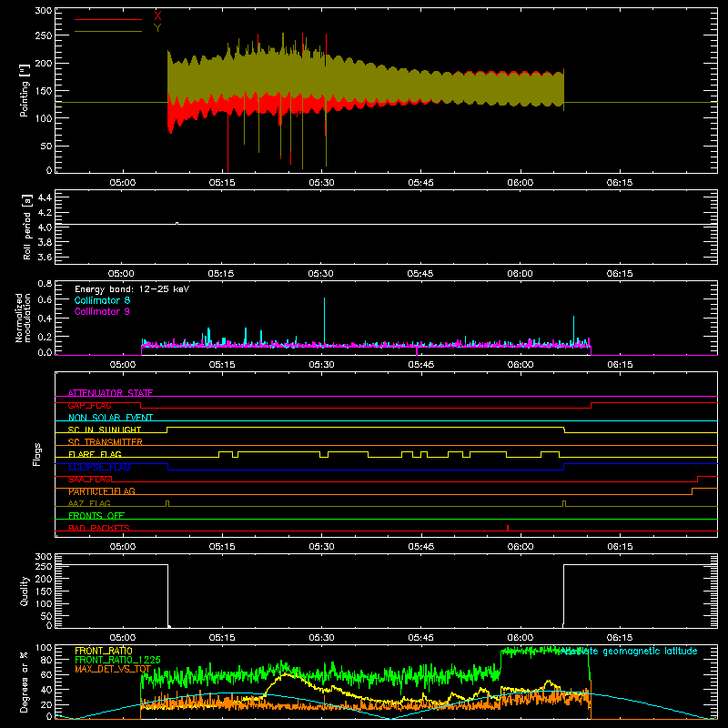The width and height of the screenshot is (728, 728).
Task: Click the "Roll period [s]" axis title
Action: point(27,227)
